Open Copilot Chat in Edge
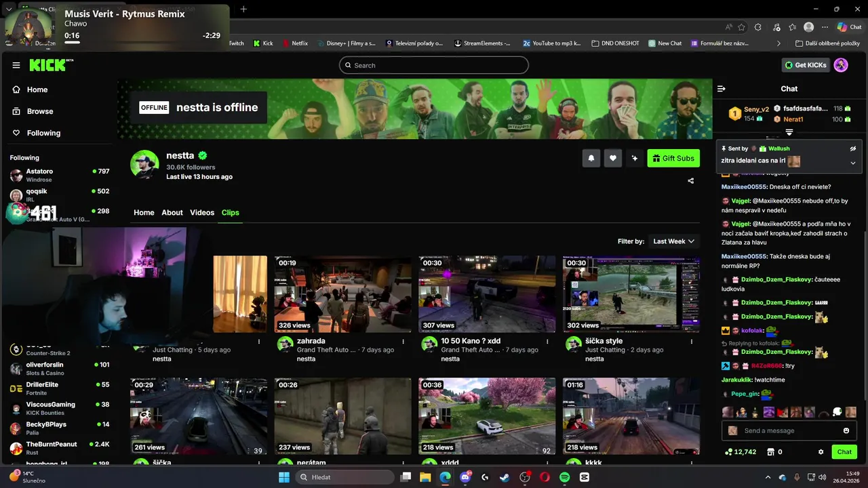868x488 pixels. [x=849, y=27]
